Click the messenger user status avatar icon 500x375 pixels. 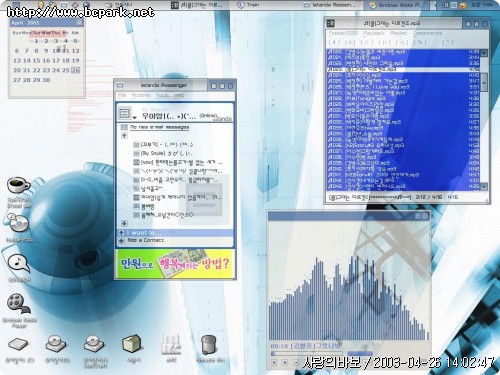(125, 113)
